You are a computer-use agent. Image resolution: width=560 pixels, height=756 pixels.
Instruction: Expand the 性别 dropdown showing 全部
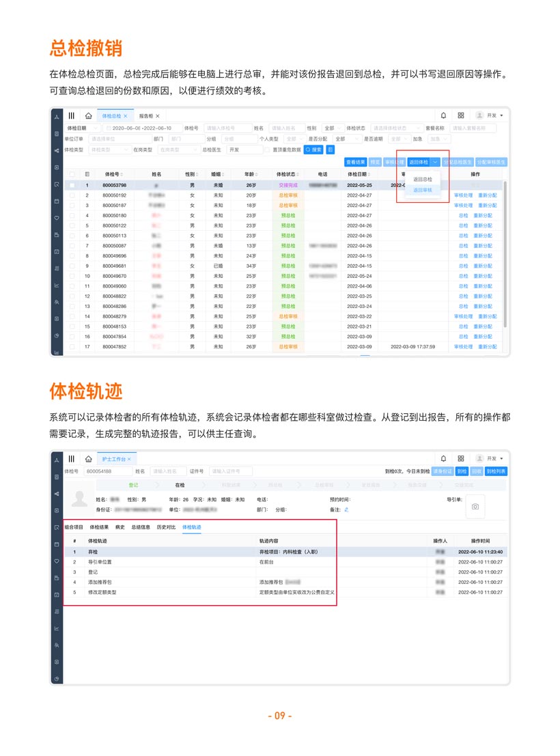click(x=331, y=128)
